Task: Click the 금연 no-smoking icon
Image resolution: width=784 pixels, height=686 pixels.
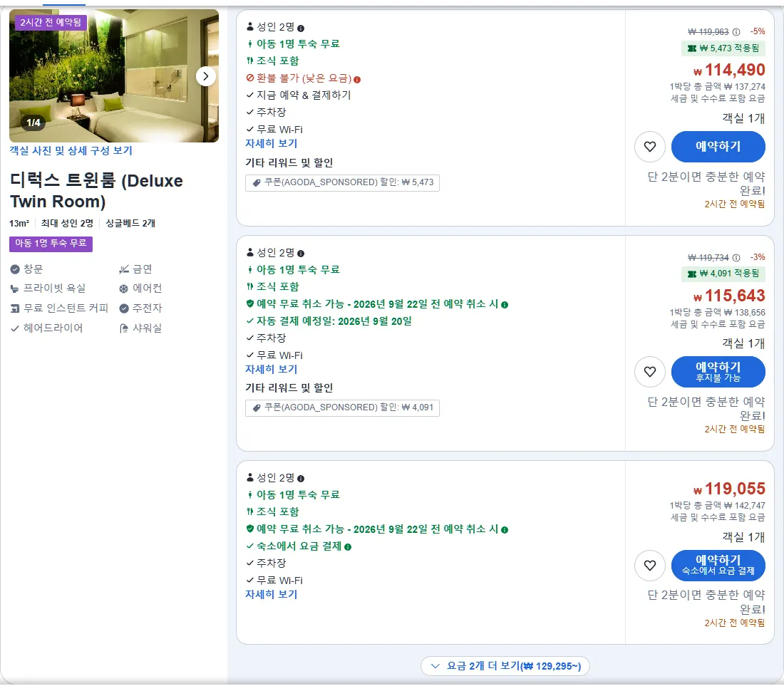Action: 124,269
